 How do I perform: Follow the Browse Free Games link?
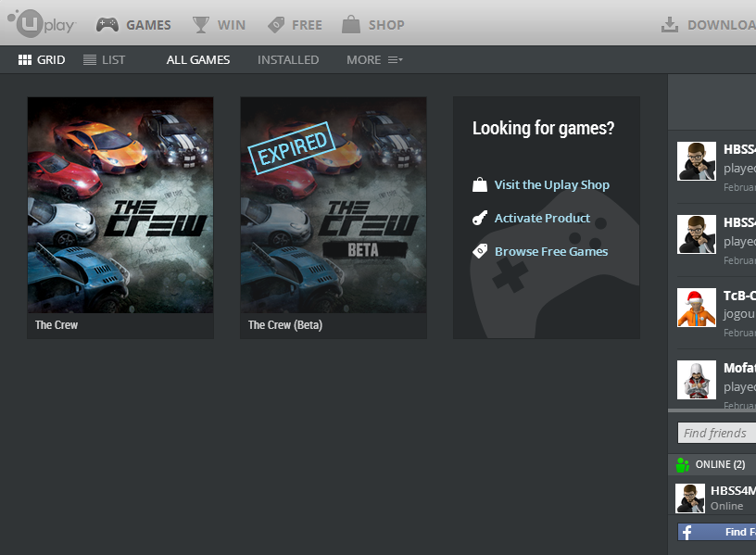pos(551,251)
